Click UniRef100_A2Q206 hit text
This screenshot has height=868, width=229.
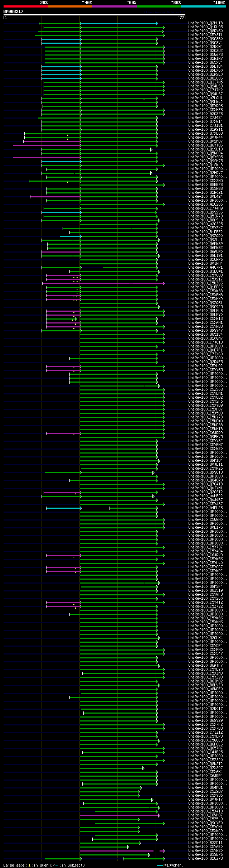(x=205, y=205)
